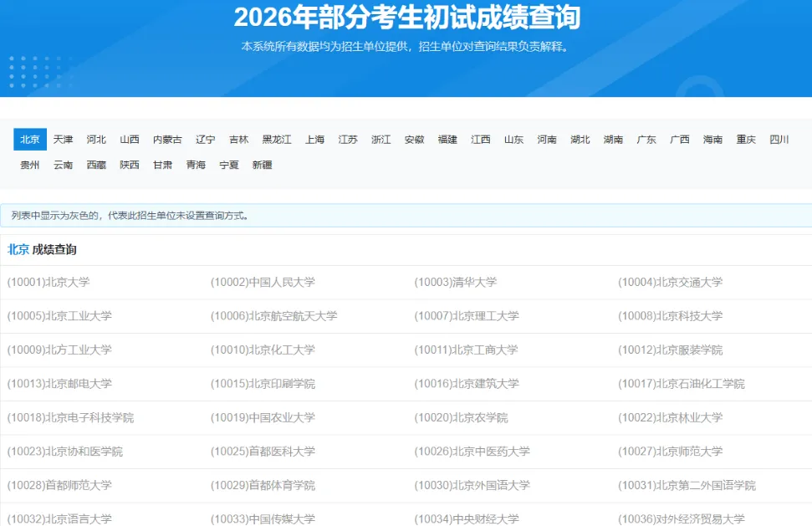Image resolution: width=812 pixels, height=526 pixels.
Task: Select (10012)北京服装学院 entry
Action: point(670,350)
